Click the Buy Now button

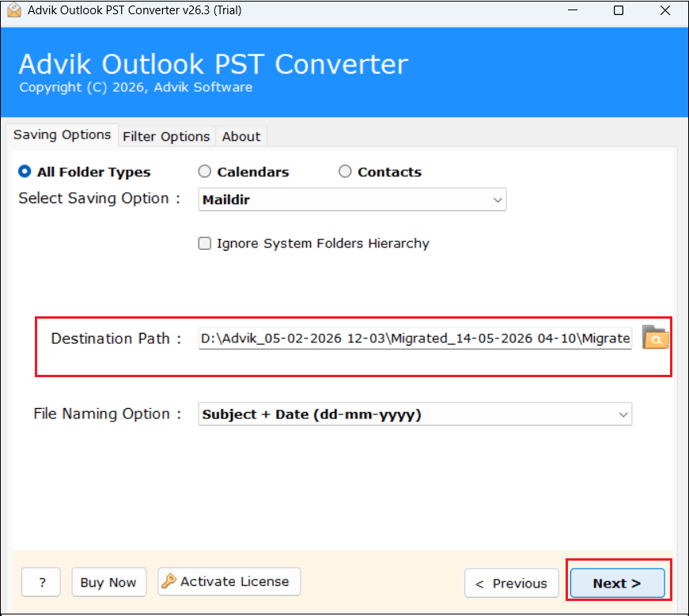click(x=108, y=582)
